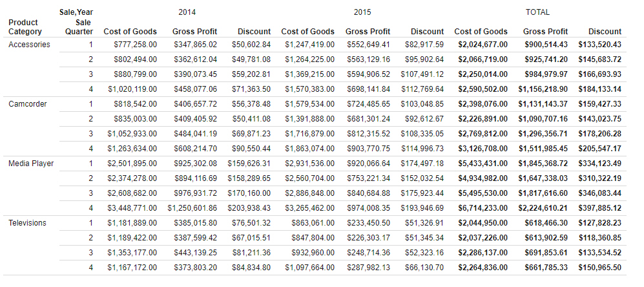Image resolution: width=644 pixels, height=287 pixels.
Task: Select the $1,250,601.86 gross profit cell
Action: pyautogui.click(x=192, y=208)
